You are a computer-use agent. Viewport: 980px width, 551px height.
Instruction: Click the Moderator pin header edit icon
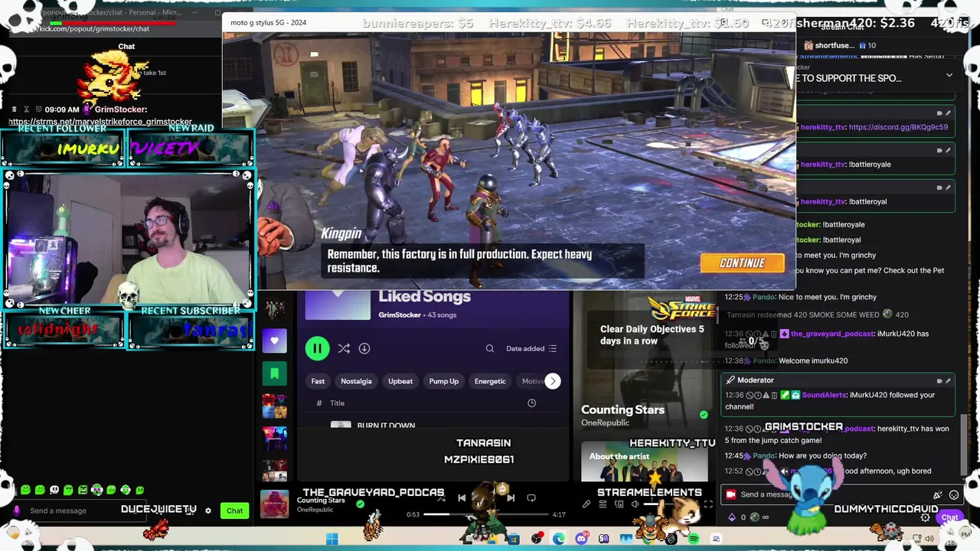click(x=948, y=380)
